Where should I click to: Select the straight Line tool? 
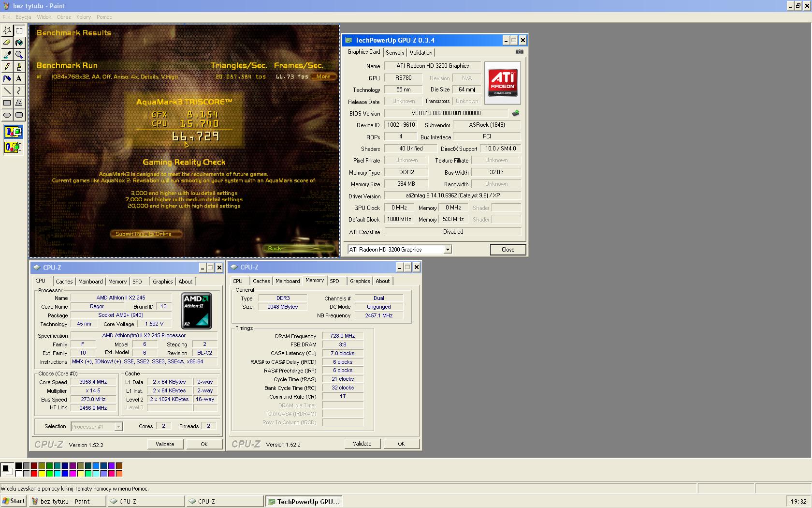coord(7,90)
